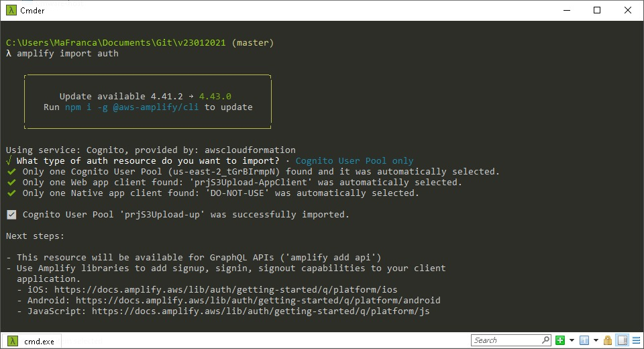
Task: Open the hamburger settings menu
Action: [636, 340]
